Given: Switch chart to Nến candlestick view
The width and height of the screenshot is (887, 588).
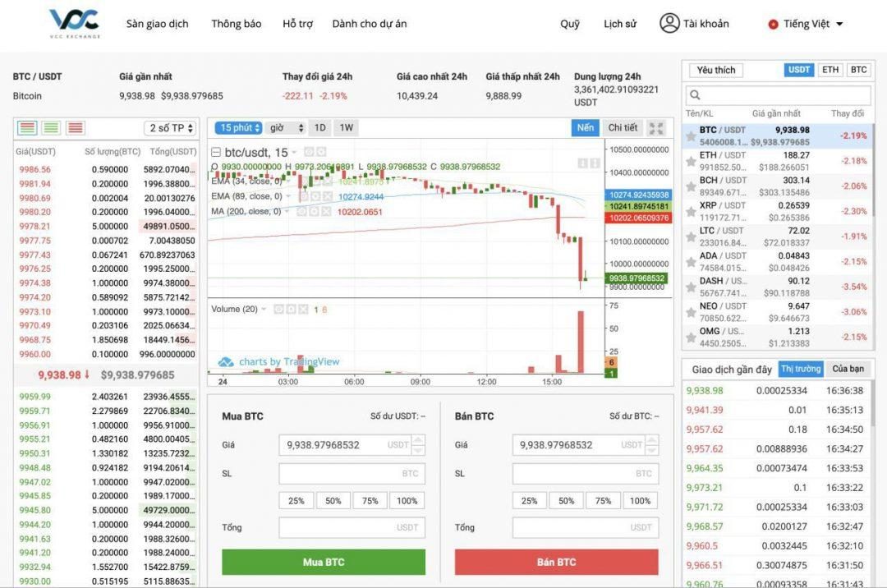Looking at the screenshot, I should [586, 128].
